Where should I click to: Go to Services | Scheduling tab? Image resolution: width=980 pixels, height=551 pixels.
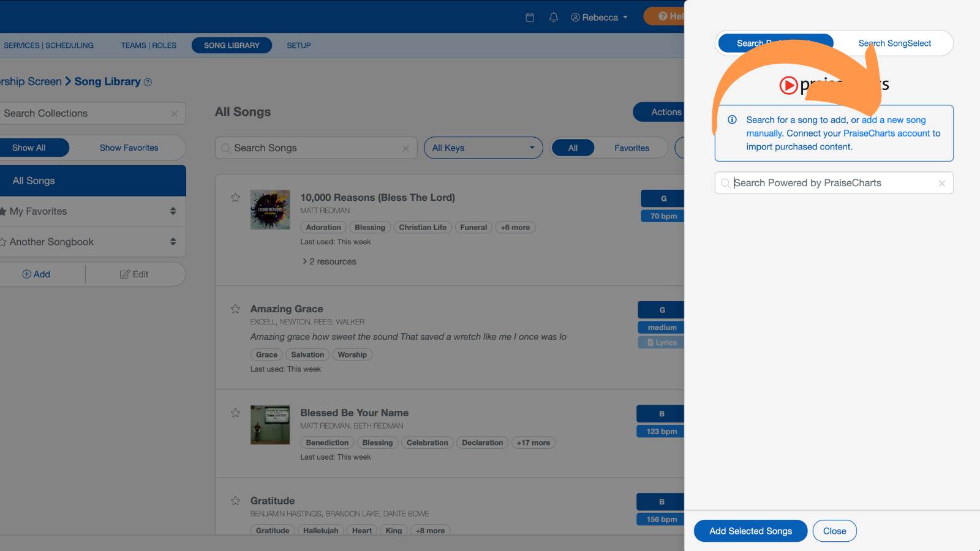coord(48,45)
